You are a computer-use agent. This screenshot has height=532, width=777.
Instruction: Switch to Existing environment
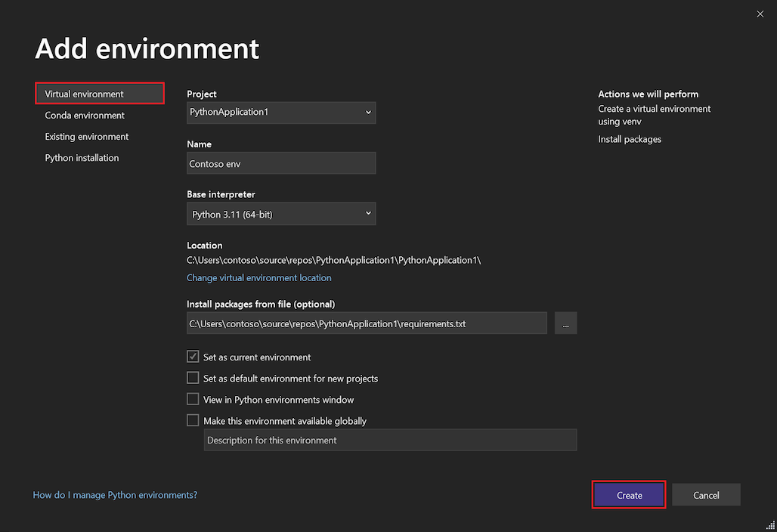point(86,136)
